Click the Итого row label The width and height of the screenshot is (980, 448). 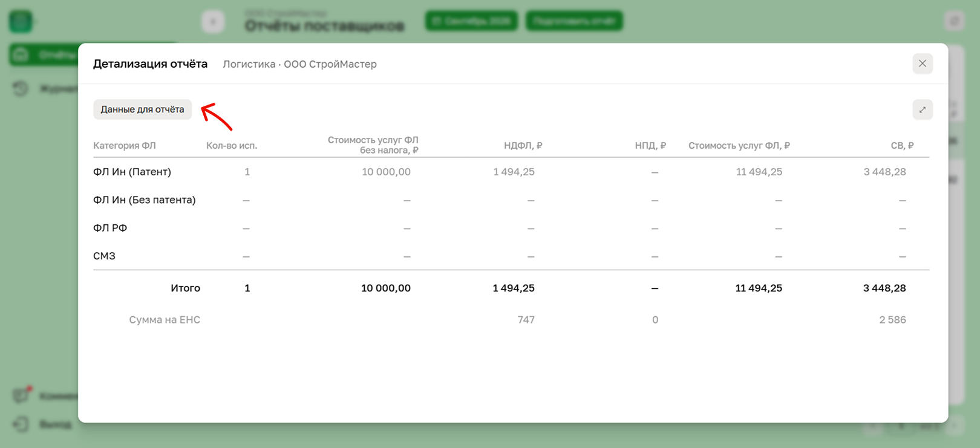185,288
